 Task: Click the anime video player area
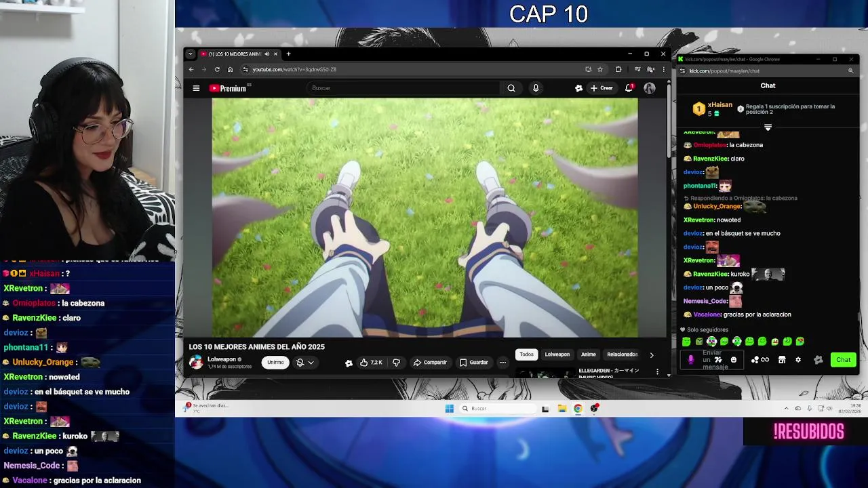tap(425, 218)
